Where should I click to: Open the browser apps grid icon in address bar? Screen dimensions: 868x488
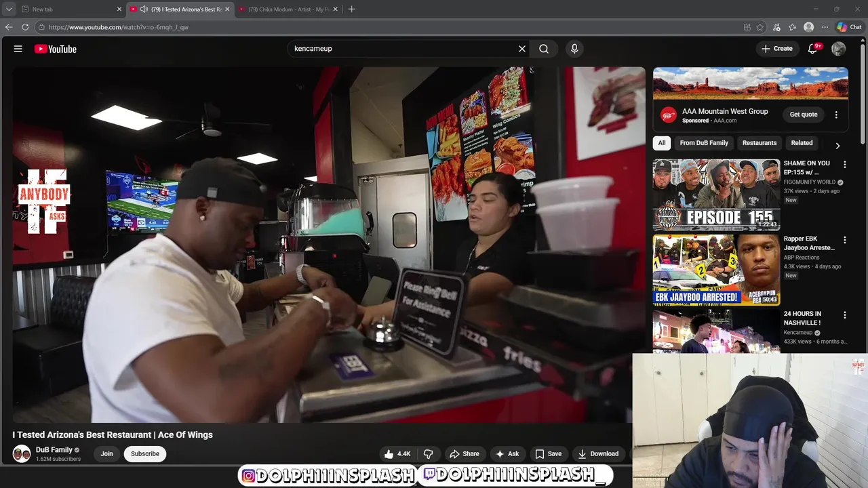(x=747, y=27)
